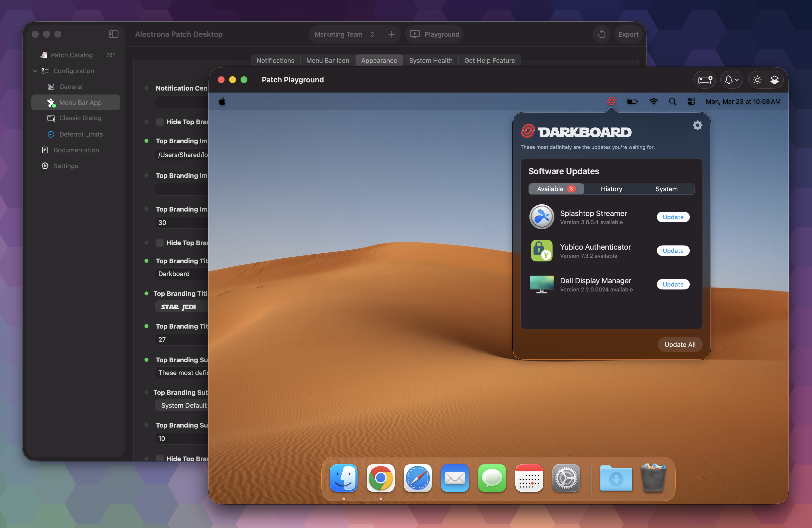The height and width of the screenshot is (528, 812).
Task: Open the Marketing Team configuration dropdown
Action: (x=345, y=34)
